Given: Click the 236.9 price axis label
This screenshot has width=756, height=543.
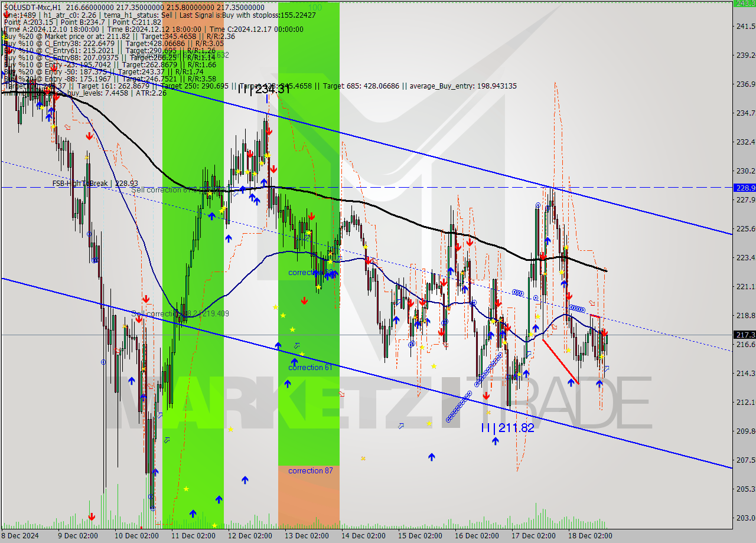Looking at the screenshot, I should tap(745, 84).
